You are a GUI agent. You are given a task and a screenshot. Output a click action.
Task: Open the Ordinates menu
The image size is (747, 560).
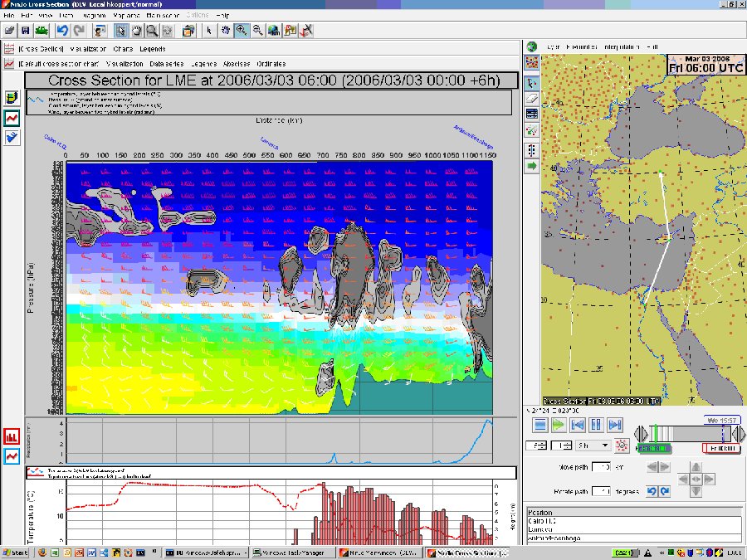(x=271, y=64)
